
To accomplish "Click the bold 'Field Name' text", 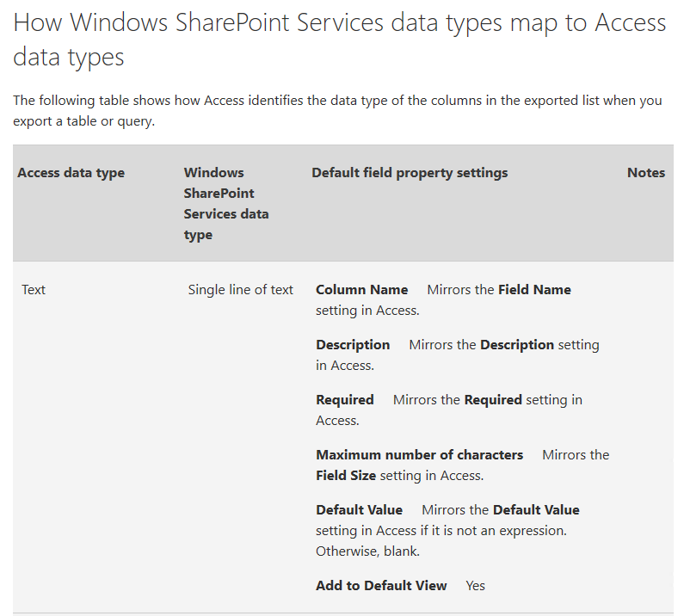I will point(534,290).
